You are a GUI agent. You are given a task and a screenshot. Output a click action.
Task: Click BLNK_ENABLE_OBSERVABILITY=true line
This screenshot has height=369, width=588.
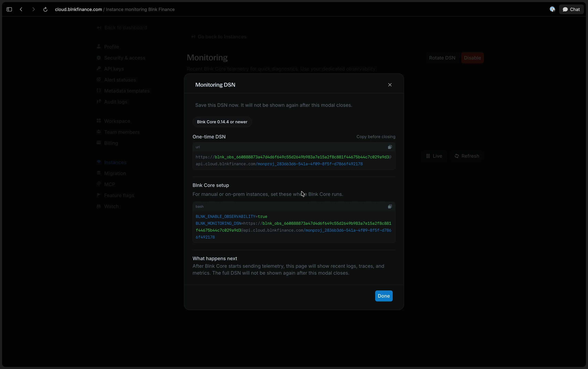click(x=231, y=216)
